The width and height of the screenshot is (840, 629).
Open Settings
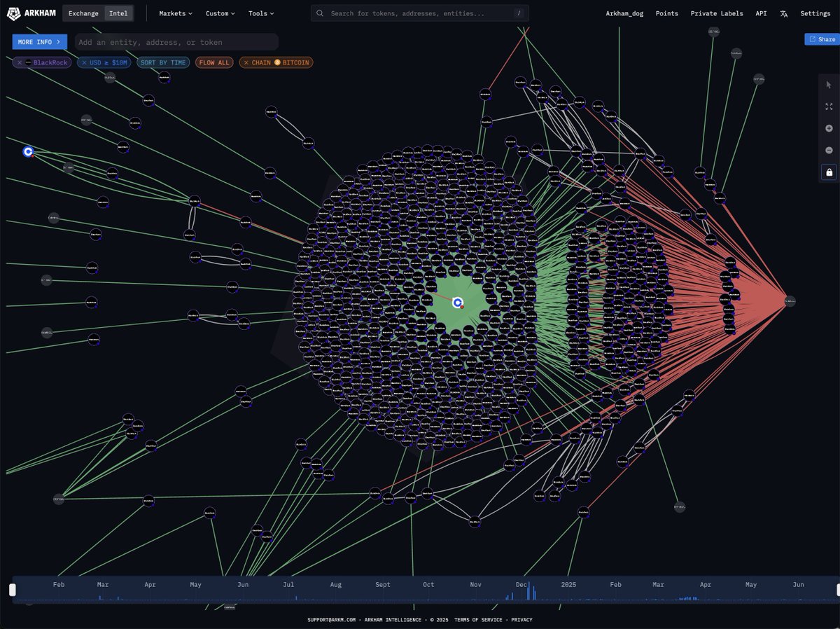click(815, 13)
